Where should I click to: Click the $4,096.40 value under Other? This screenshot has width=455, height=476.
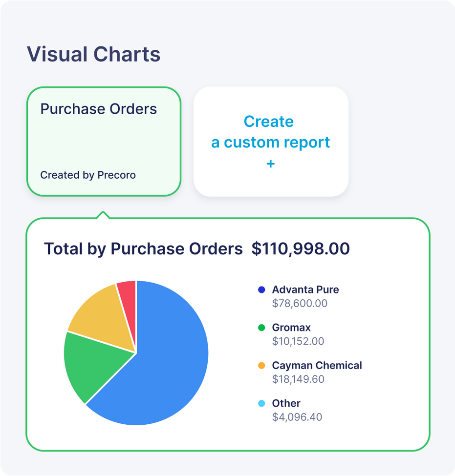click(x=298, y=417)
